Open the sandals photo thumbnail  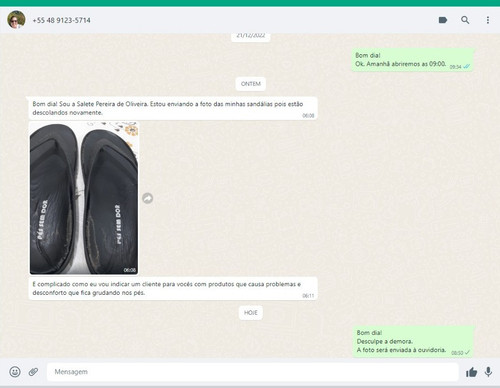84,198
